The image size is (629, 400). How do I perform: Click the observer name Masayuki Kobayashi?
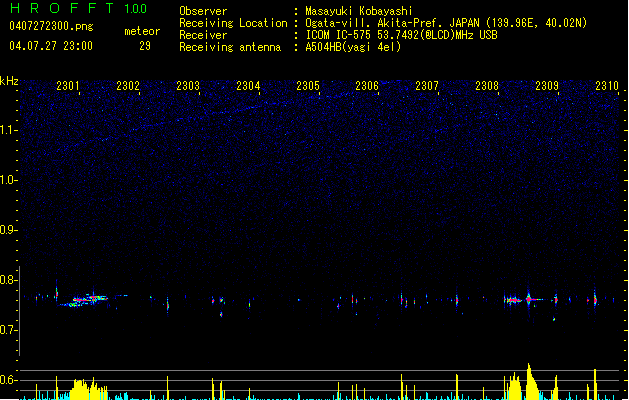coord(359,11)
